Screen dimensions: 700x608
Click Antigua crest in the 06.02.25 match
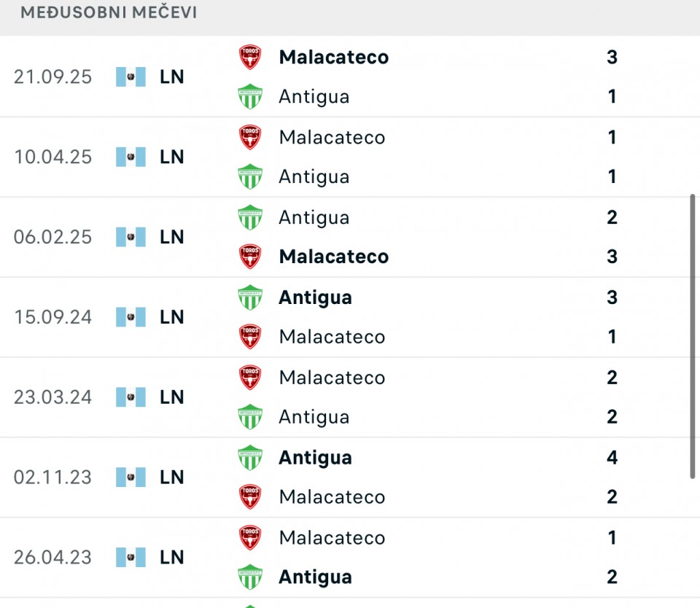click(250, 217)
